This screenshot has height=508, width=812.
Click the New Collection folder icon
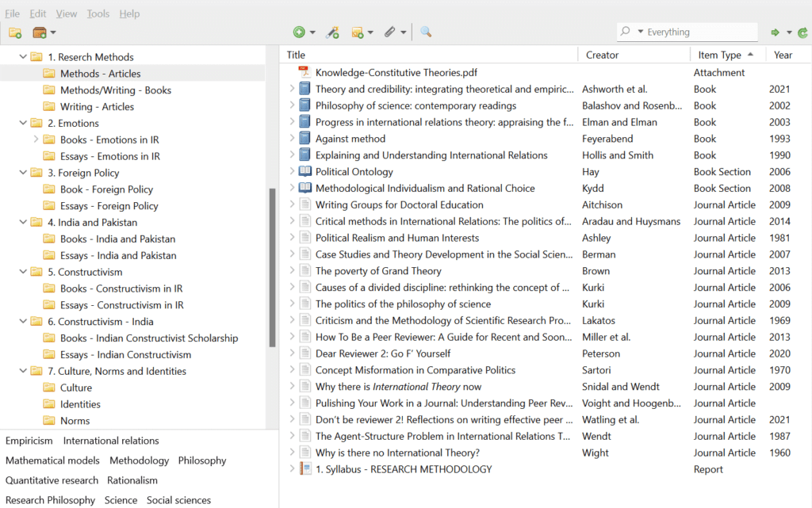pyautogui.click(x=15, y=32)
